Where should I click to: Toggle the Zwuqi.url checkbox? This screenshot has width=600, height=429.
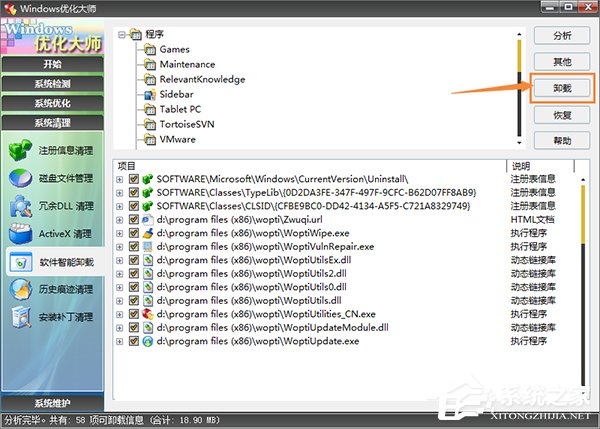pyautogui.click(x=134, y=220)
